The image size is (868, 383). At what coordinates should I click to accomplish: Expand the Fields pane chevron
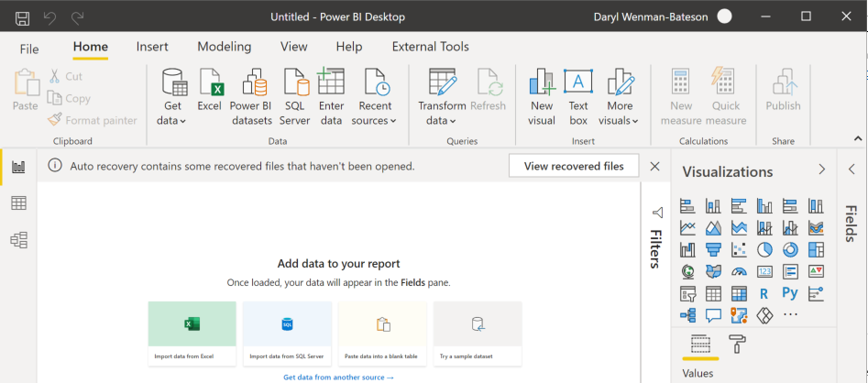click(852, 170)
